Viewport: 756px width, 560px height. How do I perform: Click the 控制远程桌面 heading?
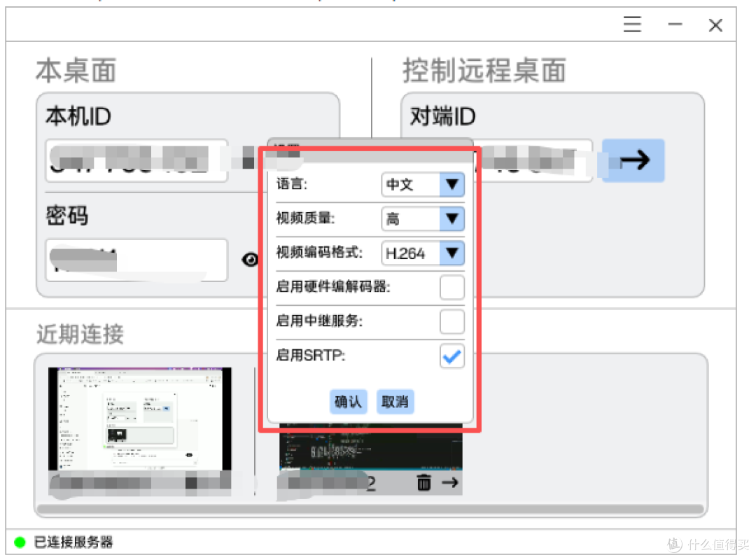pyautogui.click(x=484, y=71)
